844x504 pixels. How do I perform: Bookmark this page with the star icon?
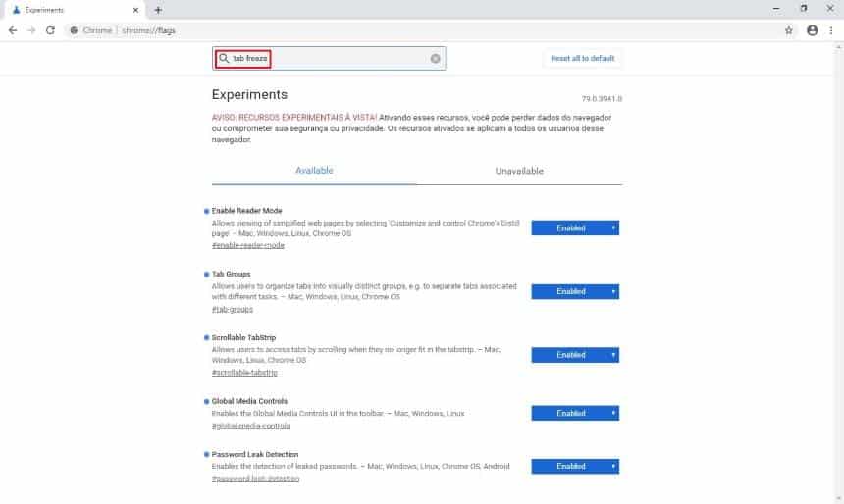(789, 30)
